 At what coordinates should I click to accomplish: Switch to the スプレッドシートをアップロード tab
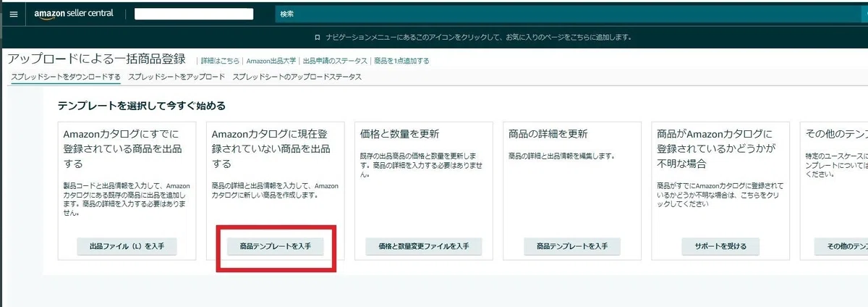coord(176,77)
